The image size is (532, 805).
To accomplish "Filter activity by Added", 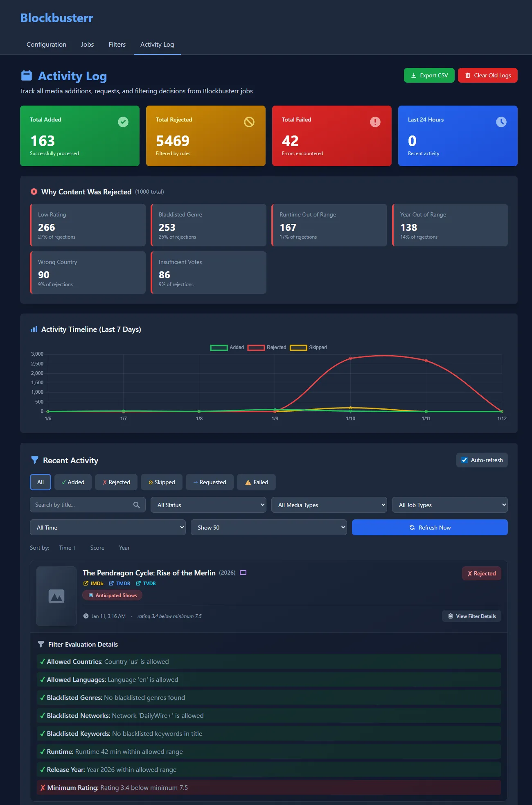I will click(x=73, y=482).
